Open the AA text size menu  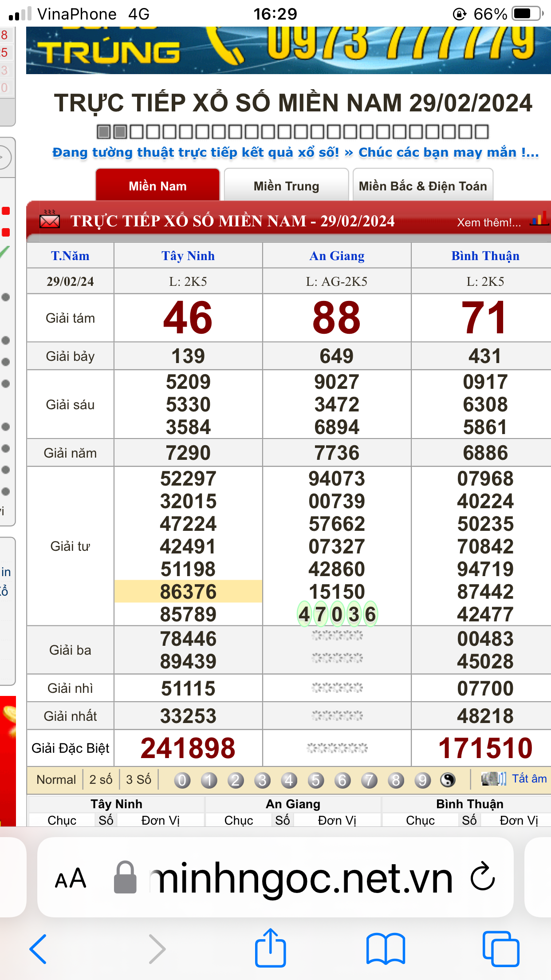70,878
